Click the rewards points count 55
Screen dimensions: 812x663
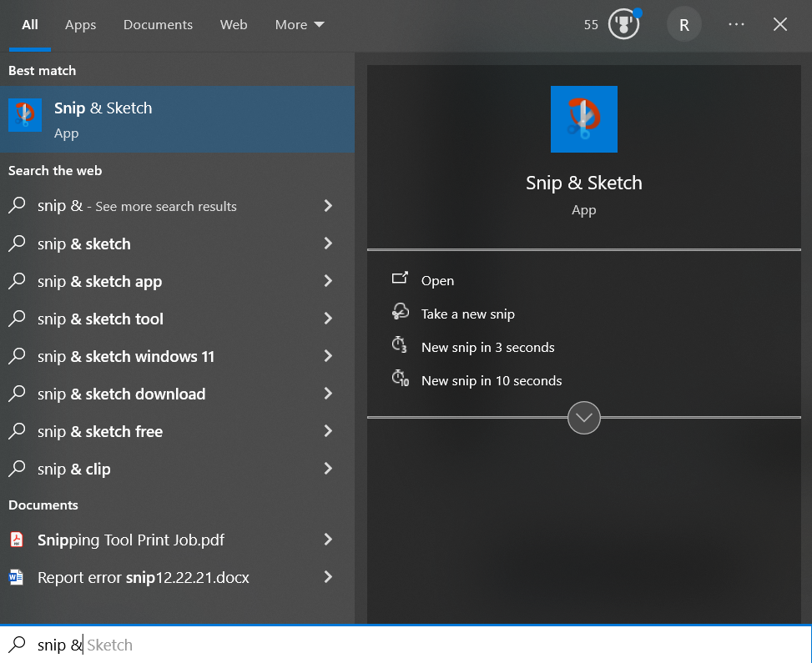click(x=591, y=25)
